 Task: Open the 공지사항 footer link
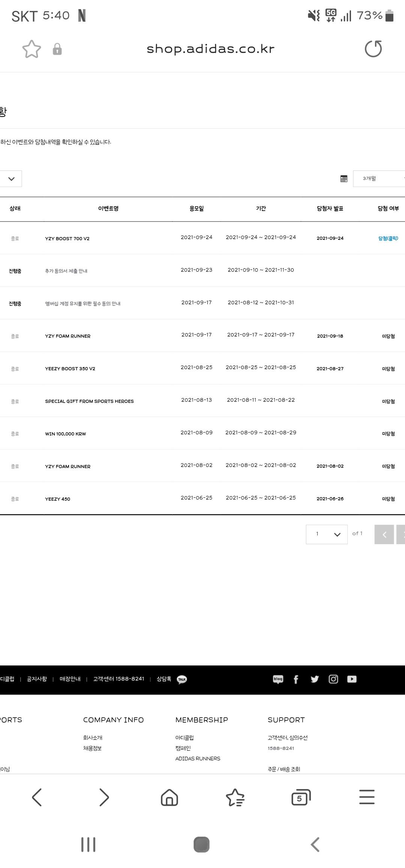[x=37, y=679]
